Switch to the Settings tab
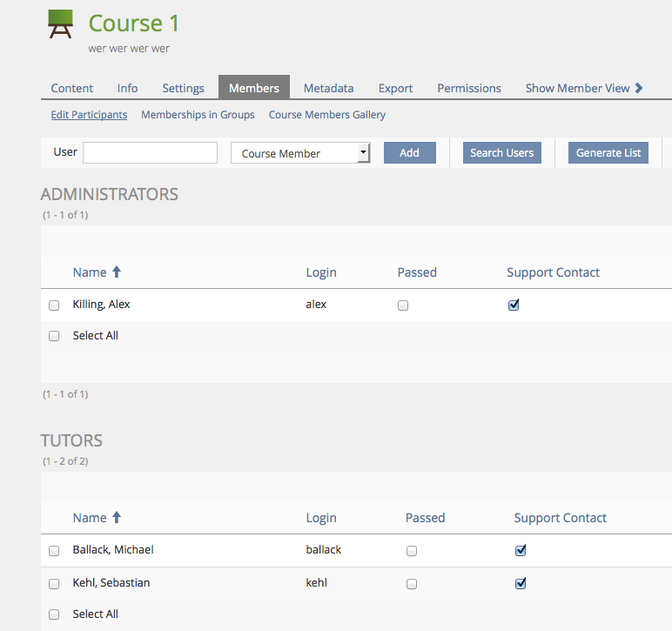 183,88
